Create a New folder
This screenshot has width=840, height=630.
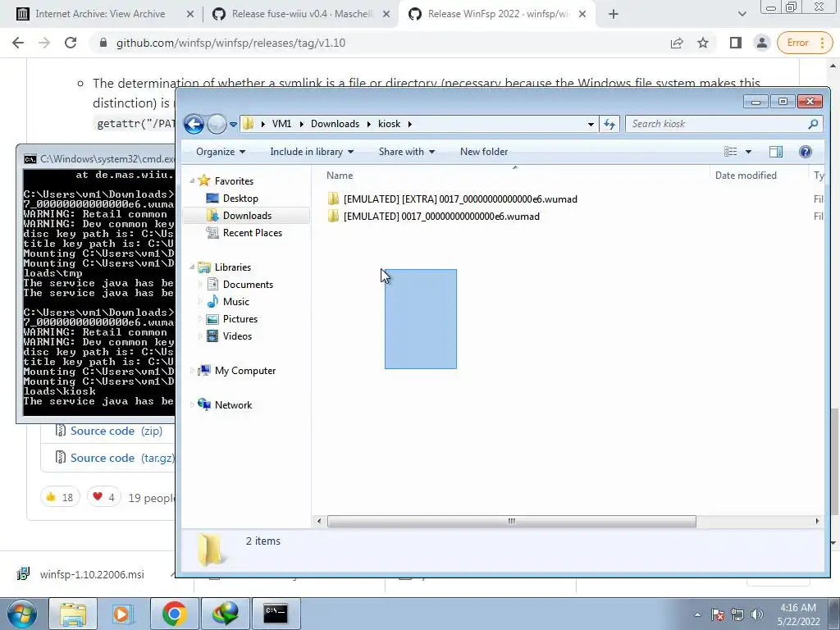[x=484, y=152]
